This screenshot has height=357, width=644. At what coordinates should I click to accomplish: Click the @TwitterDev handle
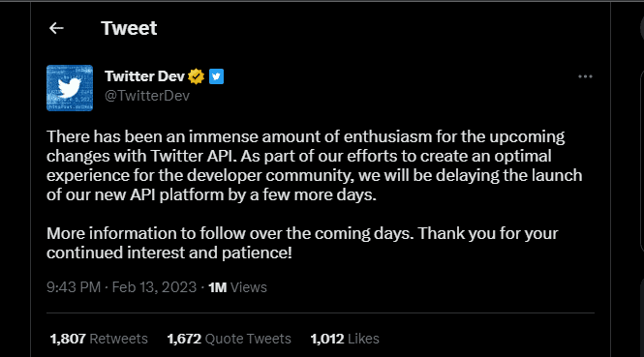point(147,96)
